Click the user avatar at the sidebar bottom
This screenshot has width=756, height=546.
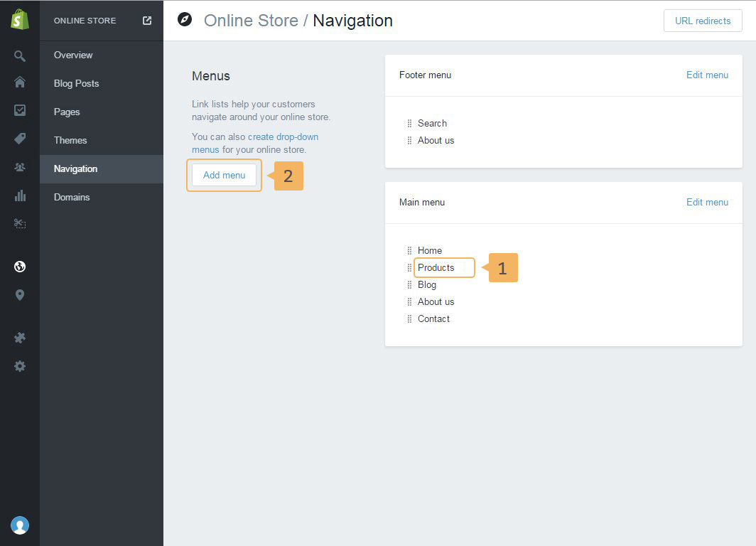[20, 525]
